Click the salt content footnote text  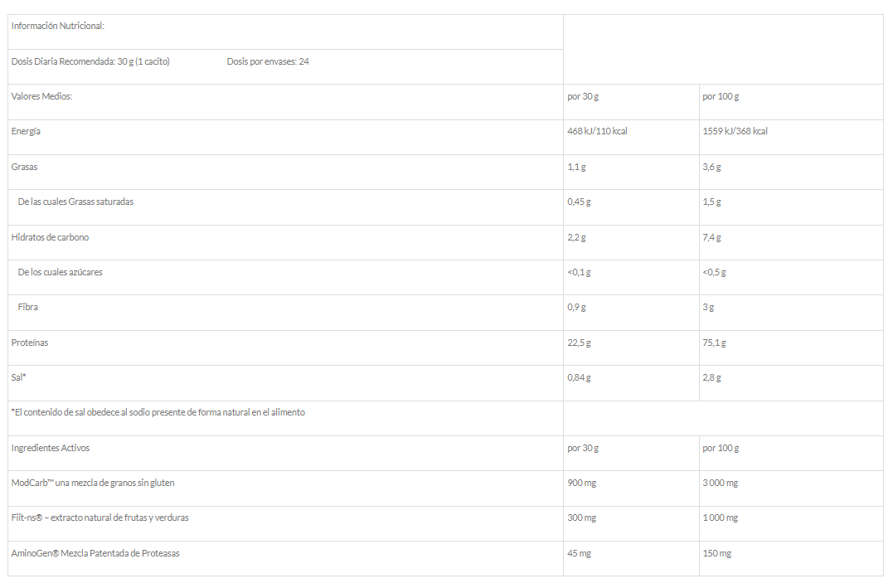(158, 412)
